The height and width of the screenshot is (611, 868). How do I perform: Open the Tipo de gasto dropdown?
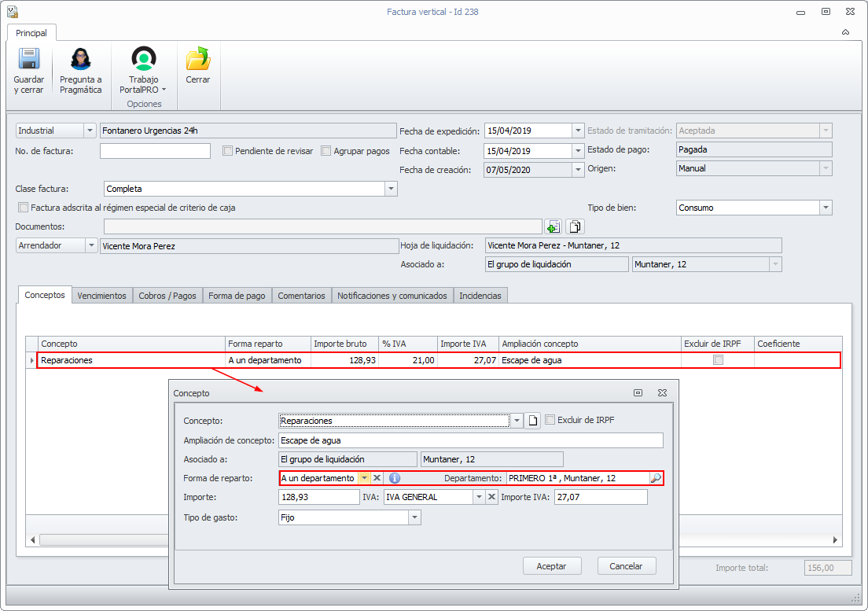coord(414,517)
